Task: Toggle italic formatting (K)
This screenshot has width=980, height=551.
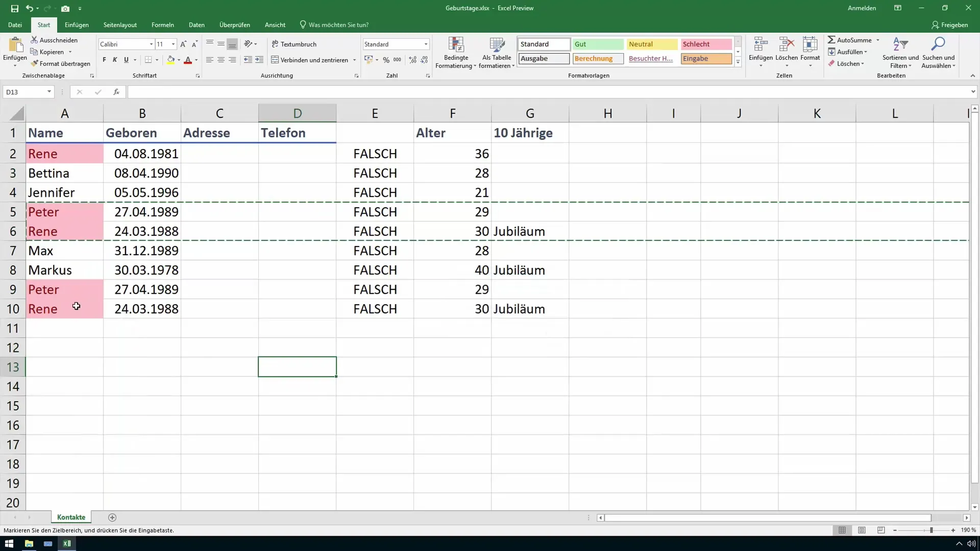Action: (115, 60)
